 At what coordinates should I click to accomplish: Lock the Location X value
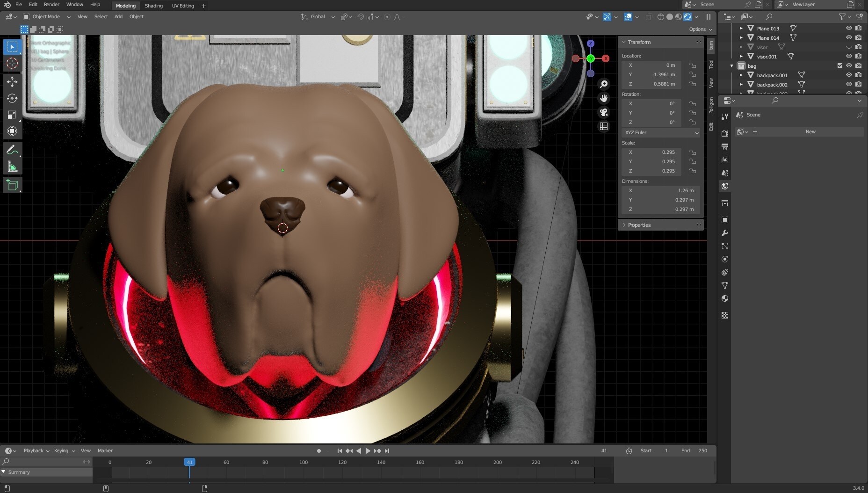(x=693, y=65)
